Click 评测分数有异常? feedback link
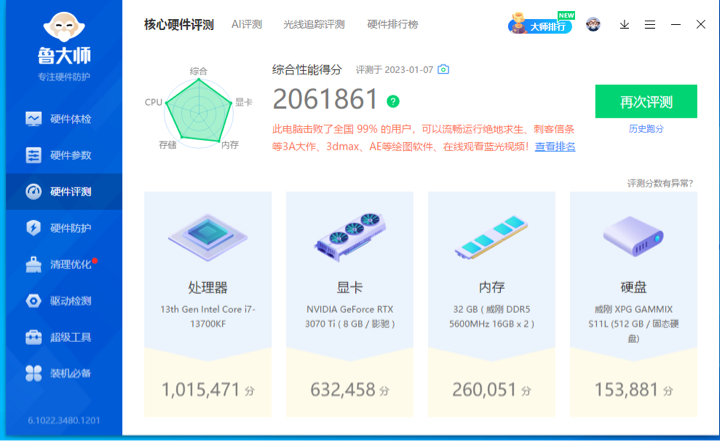 click(661, 183)
